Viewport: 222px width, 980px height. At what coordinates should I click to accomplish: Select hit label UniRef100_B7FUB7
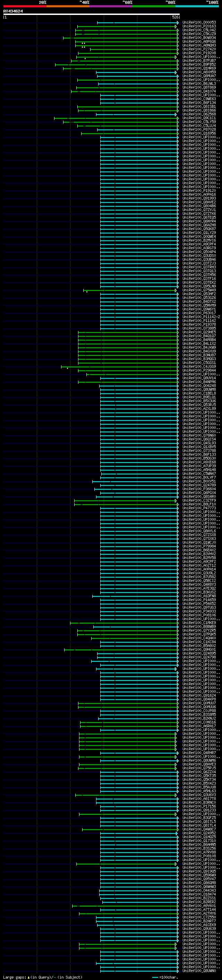click(x=199, y=60)
